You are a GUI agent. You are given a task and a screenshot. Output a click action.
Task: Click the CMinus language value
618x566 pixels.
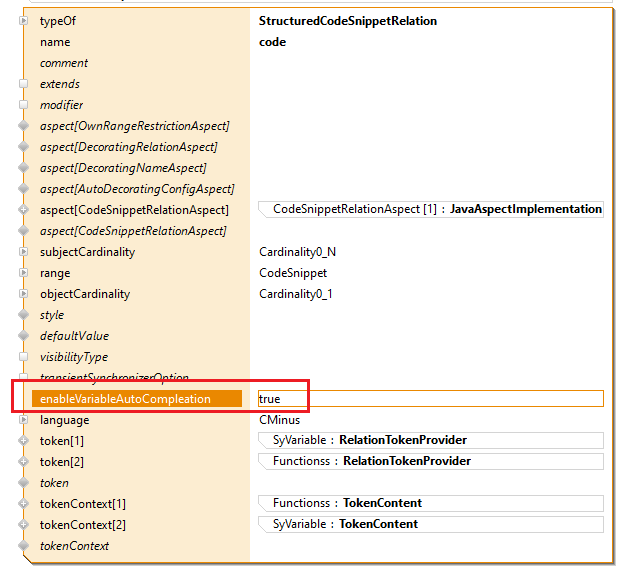point(279,420)
